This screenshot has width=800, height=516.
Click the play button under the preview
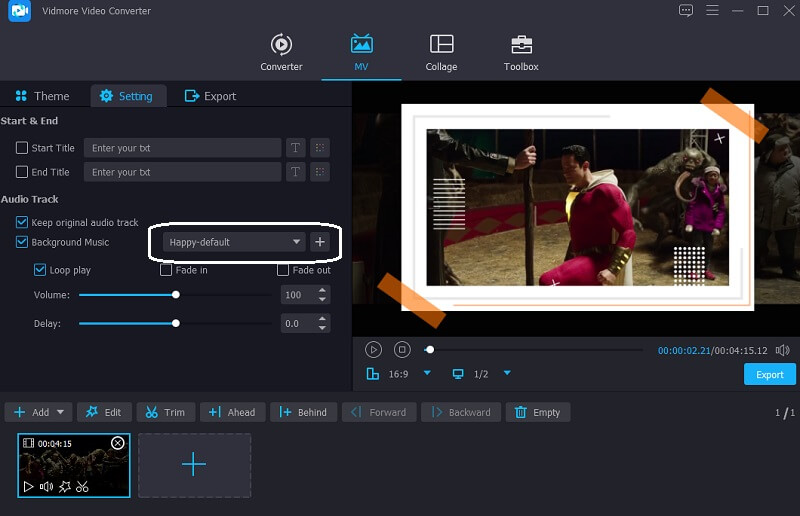tap(373, 350)
